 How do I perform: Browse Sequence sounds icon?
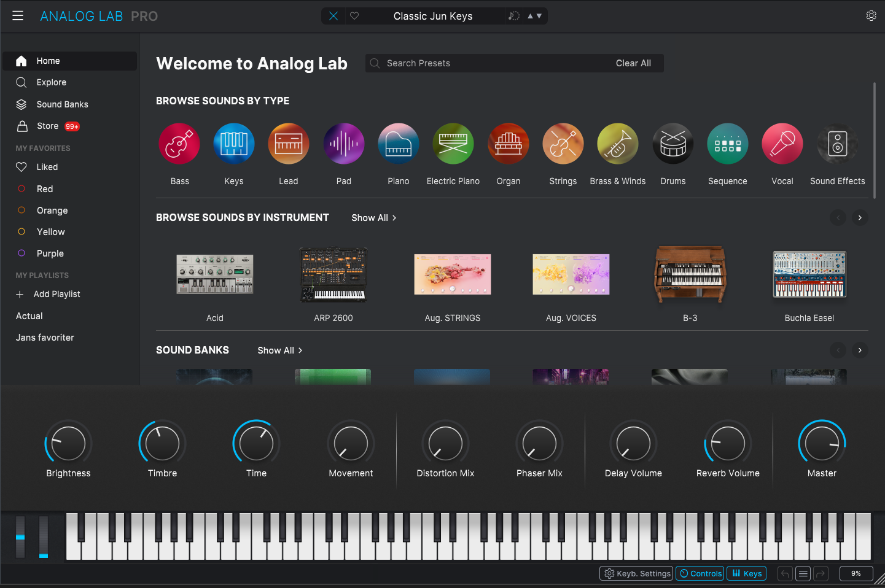tap(728, 144)
